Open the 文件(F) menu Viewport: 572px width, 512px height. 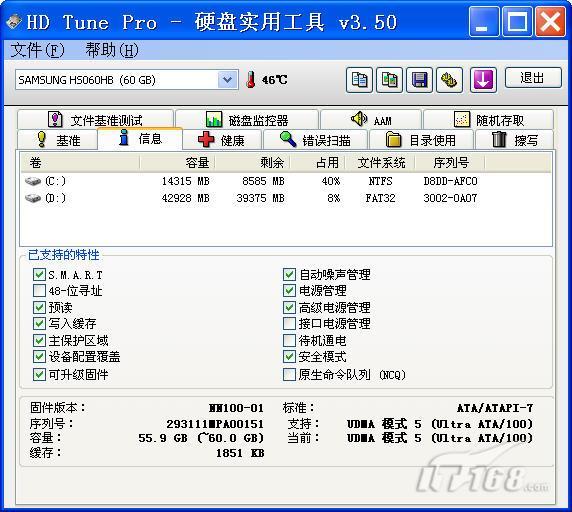pos(38,50)
